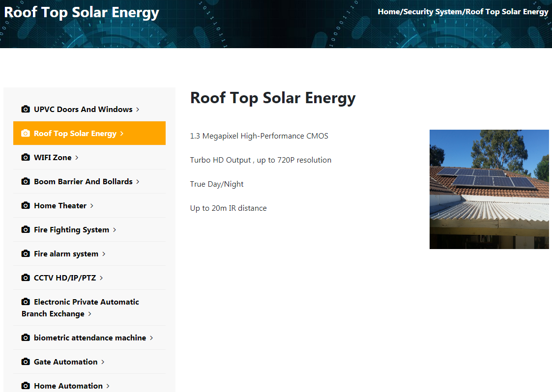This screenshot has height=392, width=552.
Task: Click camera icon beside Gate Automation
Action: (26, 362)
